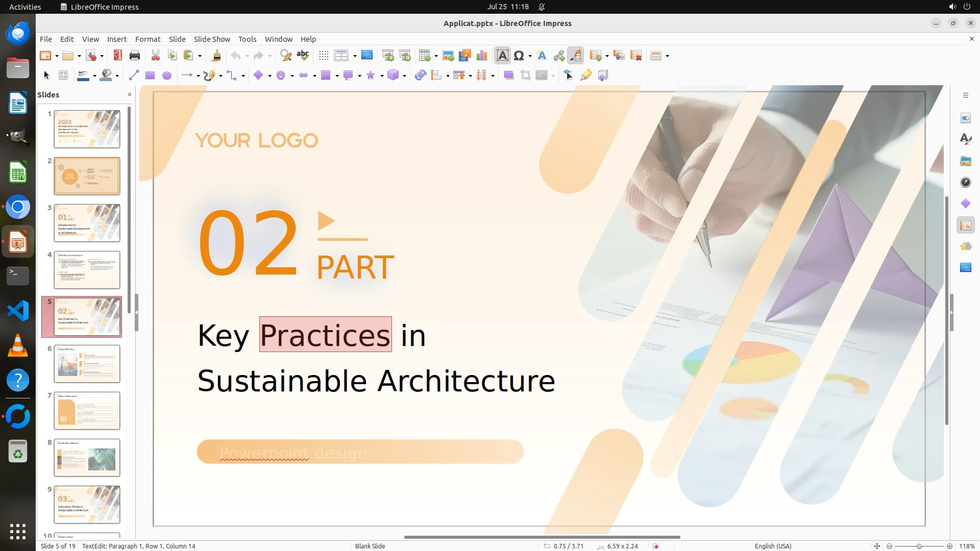980x551 pixels.
Task: Toggle the Display Grid button
Action: 324,56
